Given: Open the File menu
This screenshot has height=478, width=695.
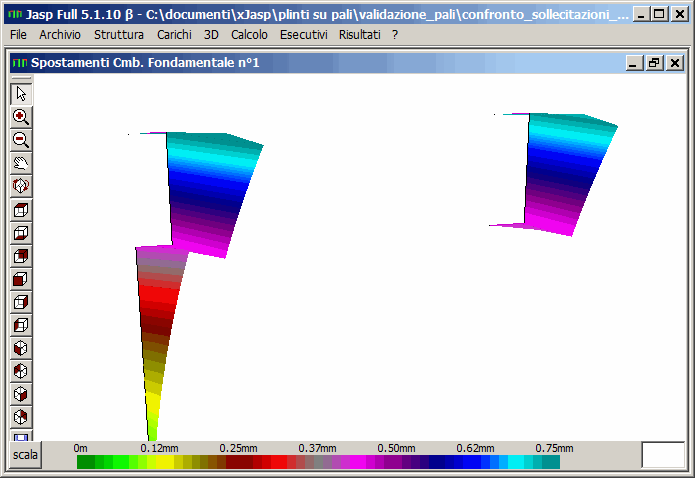Looking at the screenshot, I should point(18,35).
